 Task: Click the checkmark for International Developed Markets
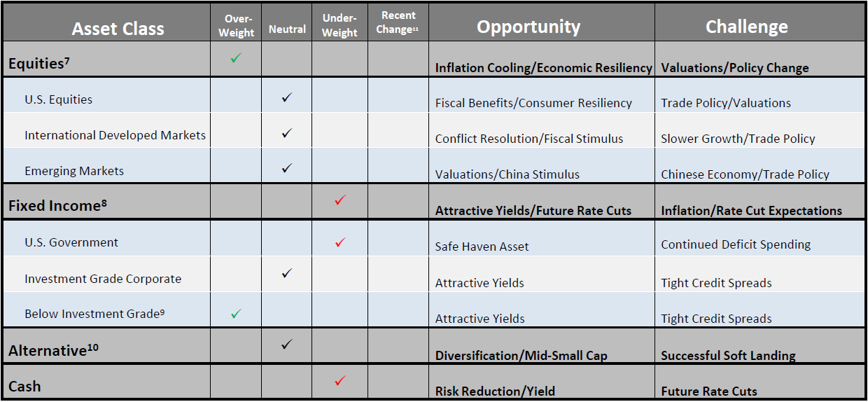pyautogui.click(x=286, y=132)
